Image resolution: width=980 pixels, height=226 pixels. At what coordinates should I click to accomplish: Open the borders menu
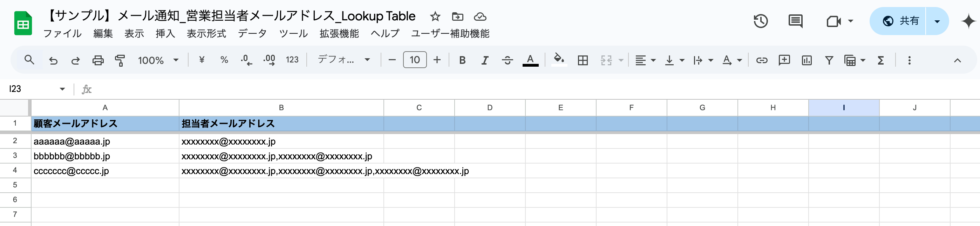(x=583, y=60)
